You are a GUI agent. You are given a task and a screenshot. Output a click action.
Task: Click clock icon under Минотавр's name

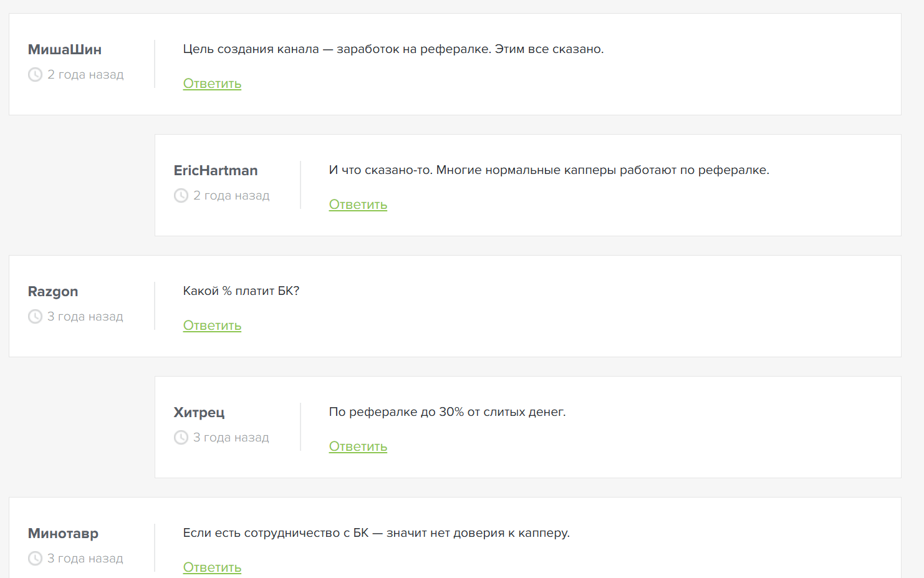(35, 559)
